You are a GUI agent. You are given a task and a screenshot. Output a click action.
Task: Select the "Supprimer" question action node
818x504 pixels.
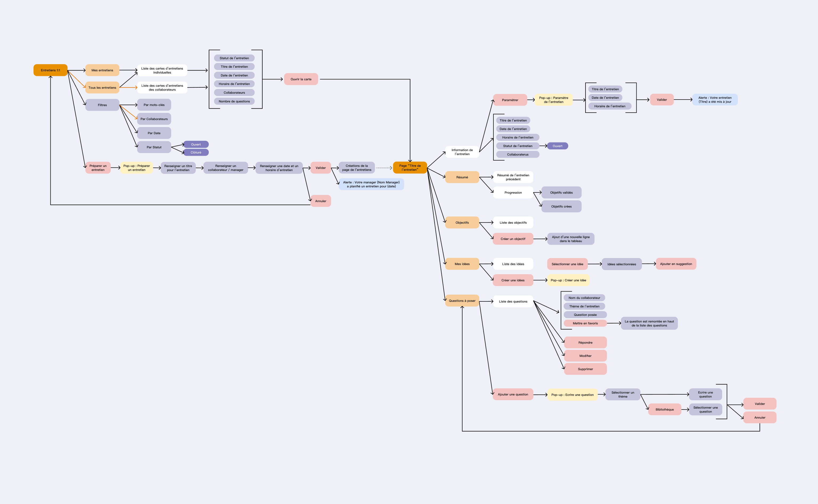click(585, 369)
